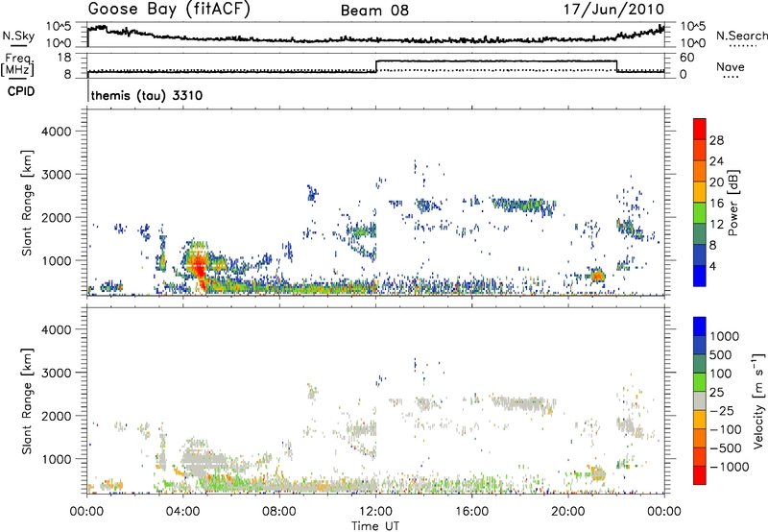768x532 pixels.
Task: Select the Freq. [MHz] label
Action: tap(18, 65)
